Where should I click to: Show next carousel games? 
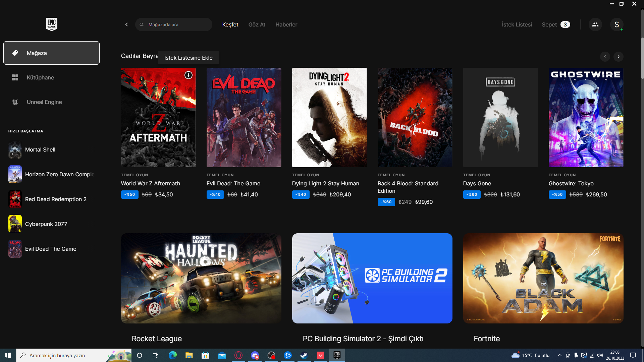[x=618, y=57]
